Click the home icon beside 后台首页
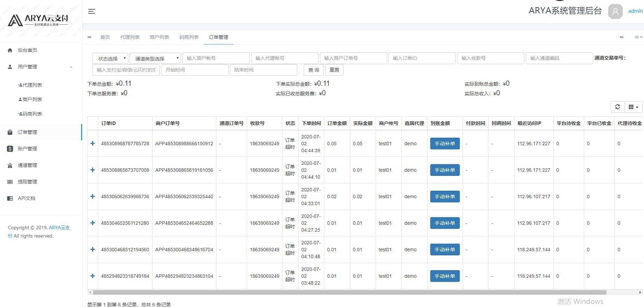644x307 pixels. pos(10,50)
